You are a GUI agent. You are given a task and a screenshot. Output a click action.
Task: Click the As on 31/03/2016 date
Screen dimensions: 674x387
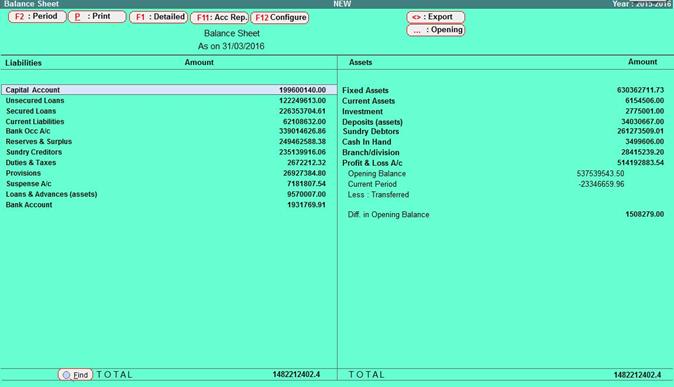pos(231,46)
